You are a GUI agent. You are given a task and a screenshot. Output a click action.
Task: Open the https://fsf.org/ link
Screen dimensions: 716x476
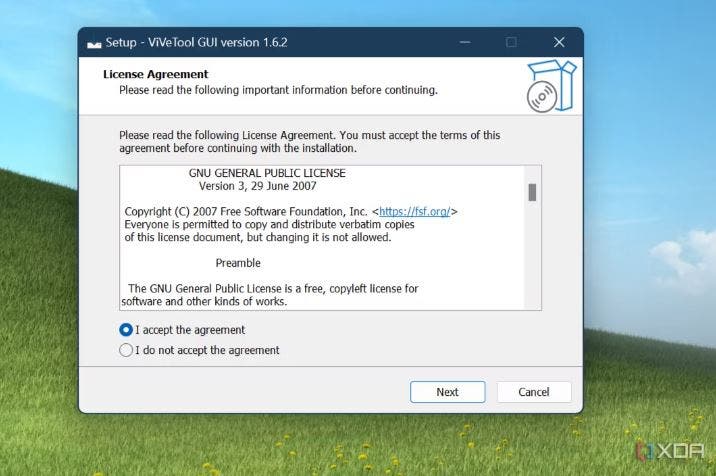[415, 212]
